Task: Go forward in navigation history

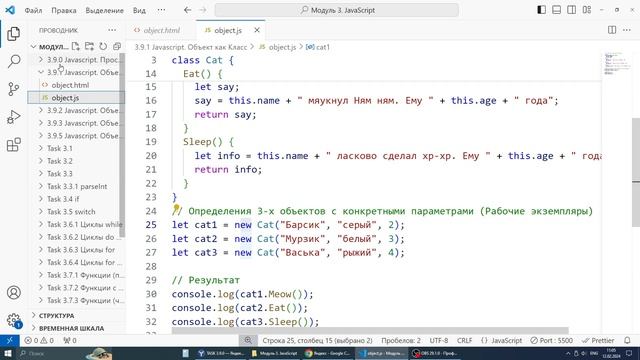Action: tap(203, 10)
